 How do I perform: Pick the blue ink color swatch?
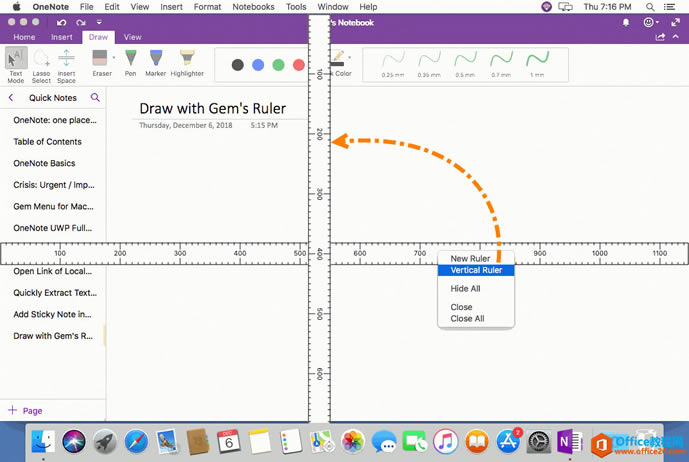(x=259, y=65)
